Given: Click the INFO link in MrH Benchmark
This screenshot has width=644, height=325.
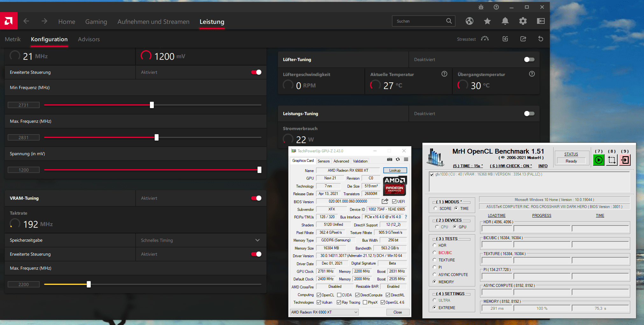Looking at the screenshot, I should pyautogui.click(x=543, y=166).
